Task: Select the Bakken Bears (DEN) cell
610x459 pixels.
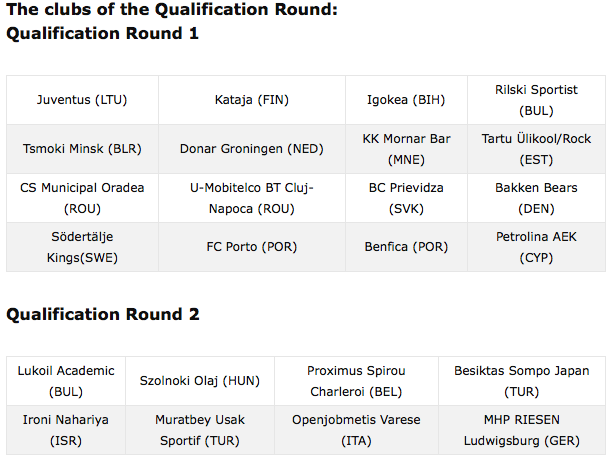Action: coord(536,198)
